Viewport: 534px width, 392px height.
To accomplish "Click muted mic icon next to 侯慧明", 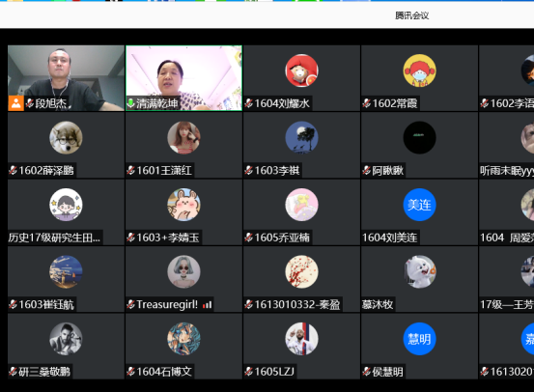I will 367,372.
